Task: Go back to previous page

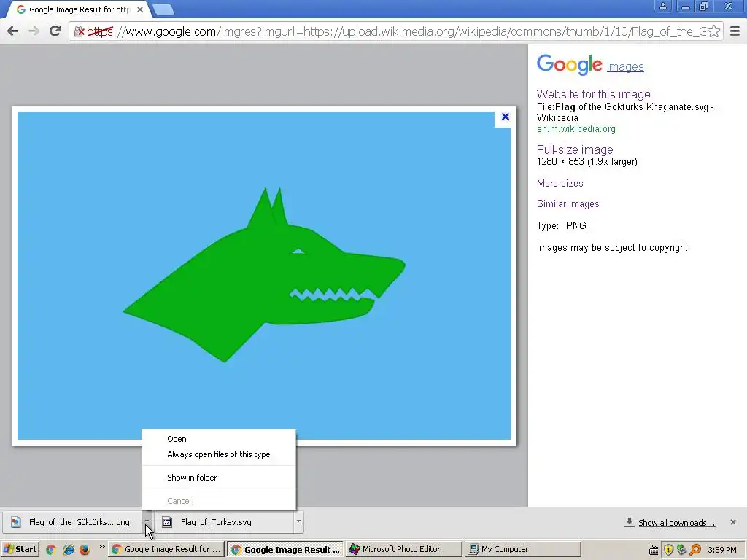Action: [13, 31]
